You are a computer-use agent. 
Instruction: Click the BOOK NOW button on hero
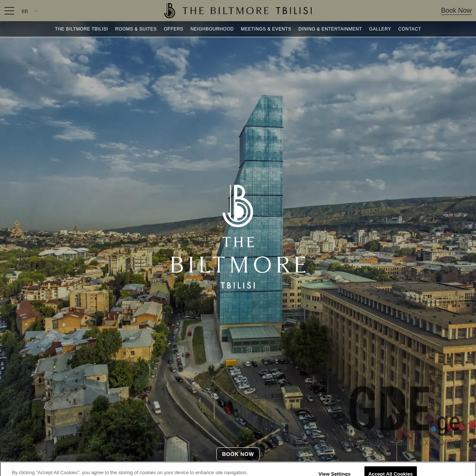pos(238,454)
